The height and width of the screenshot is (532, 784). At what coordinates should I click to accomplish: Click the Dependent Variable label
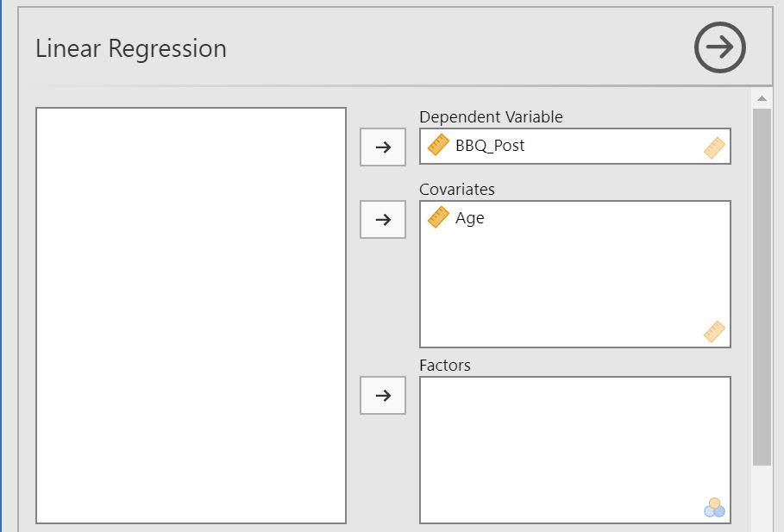click(491, 117)
